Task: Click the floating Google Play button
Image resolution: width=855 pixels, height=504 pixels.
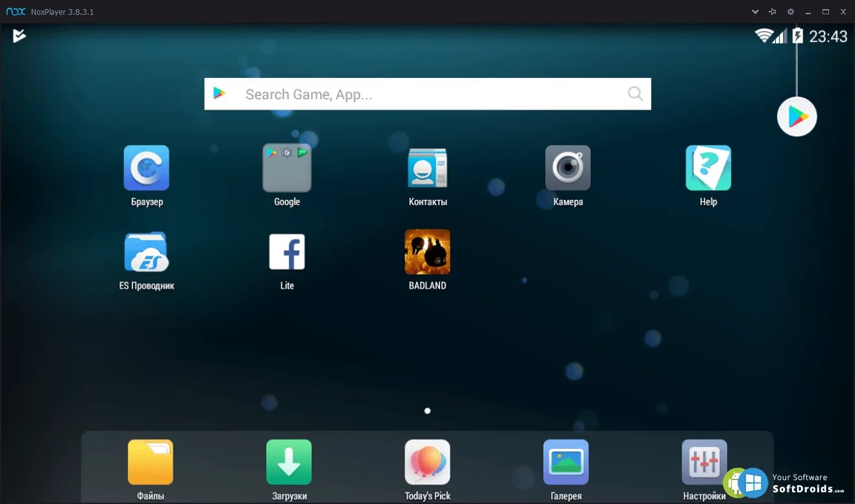Action: (797, 117)
